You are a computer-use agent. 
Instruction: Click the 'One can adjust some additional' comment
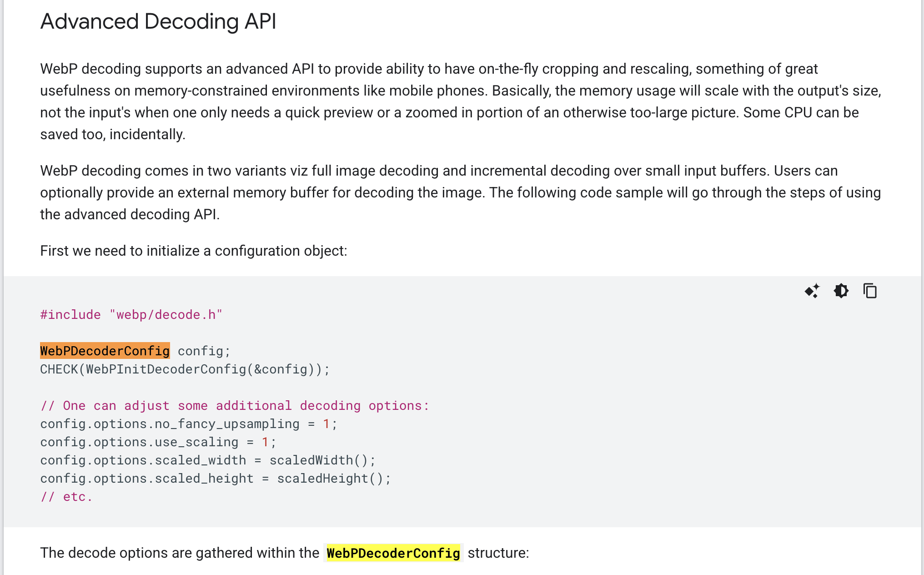pos(234,406)
